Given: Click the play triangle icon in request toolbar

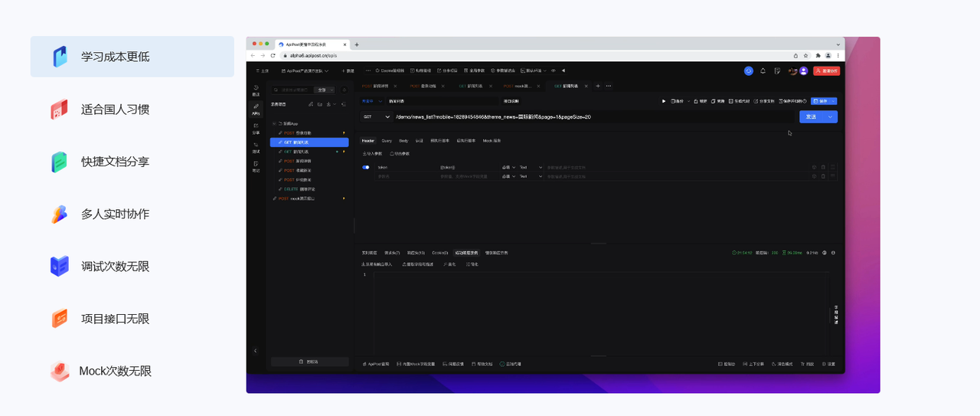Looking at the screenshot, I should pos(664,101).
